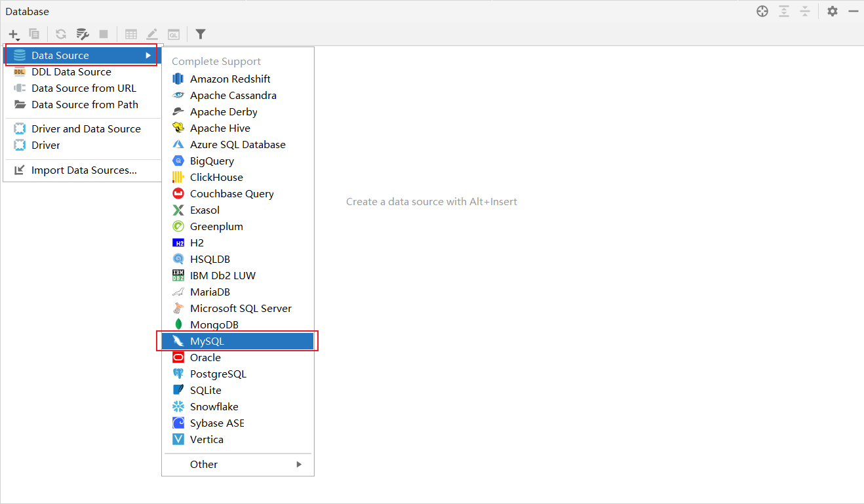Pick Driver and Data Source option

[x=85, y=129]
